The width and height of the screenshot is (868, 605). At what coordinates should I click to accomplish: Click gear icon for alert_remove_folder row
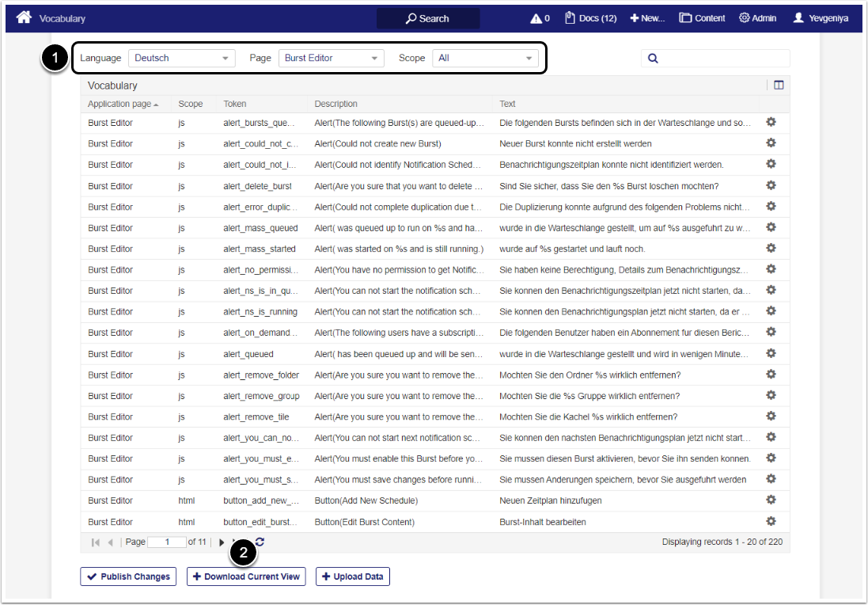click(x=771, y=375)
